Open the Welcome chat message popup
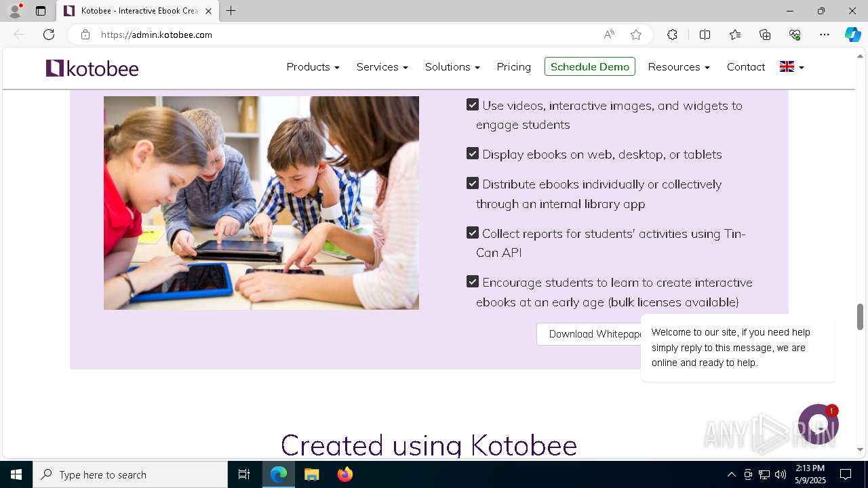The image size is (868, 488). 738,348
